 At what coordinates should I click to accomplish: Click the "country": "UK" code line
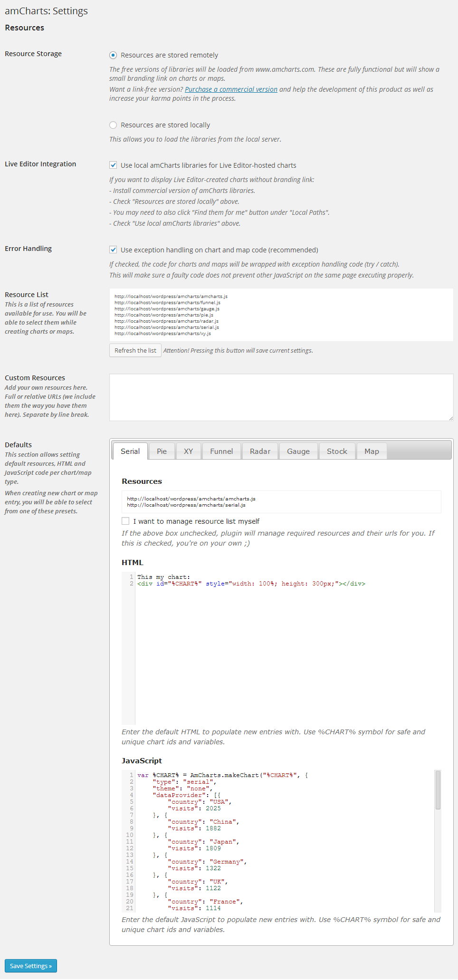point(198,882)
